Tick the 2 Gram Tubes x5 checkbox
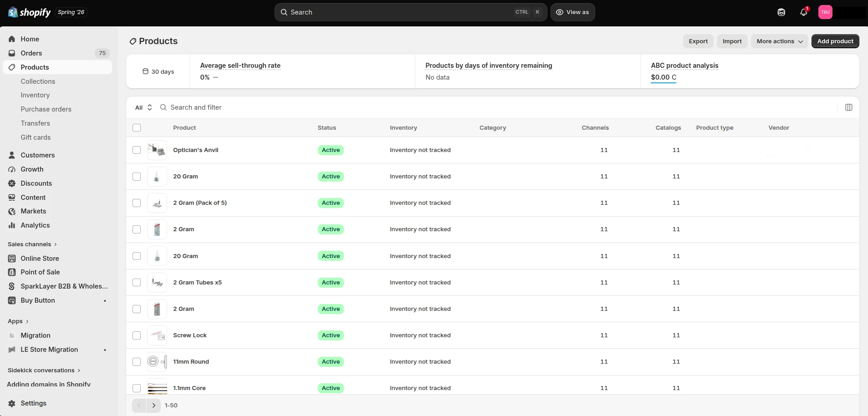Image resolution: width=868 pixels, height=416 pixels. tap(137, 283)
